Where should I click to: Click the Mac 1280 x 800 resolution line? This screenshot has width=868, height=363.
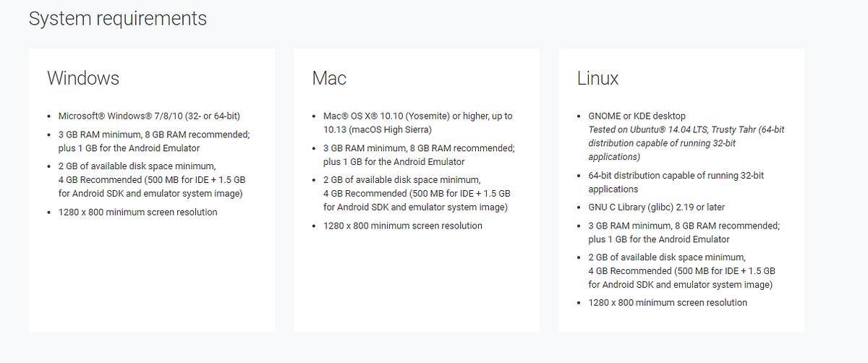(402, 226)
